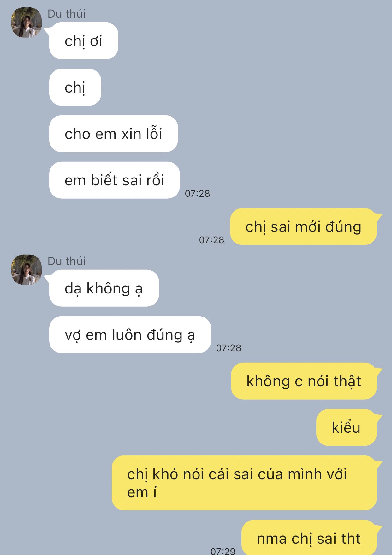Select "vợ em luôn đúng ạ" bubble
The width and height of the screenshot is (392, 555).
pyautogui.click(x=130, y=335)
